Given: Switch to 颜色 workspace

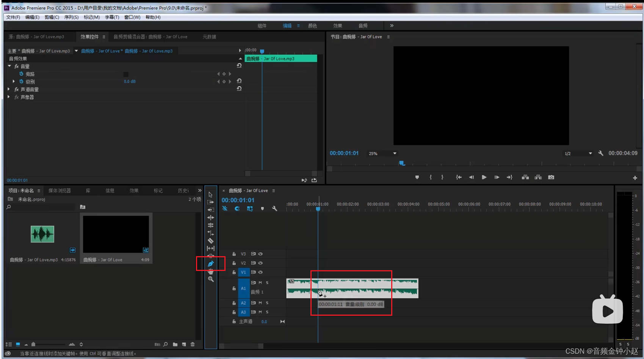Looking at the screenshot, I should (x=312, y=25).
